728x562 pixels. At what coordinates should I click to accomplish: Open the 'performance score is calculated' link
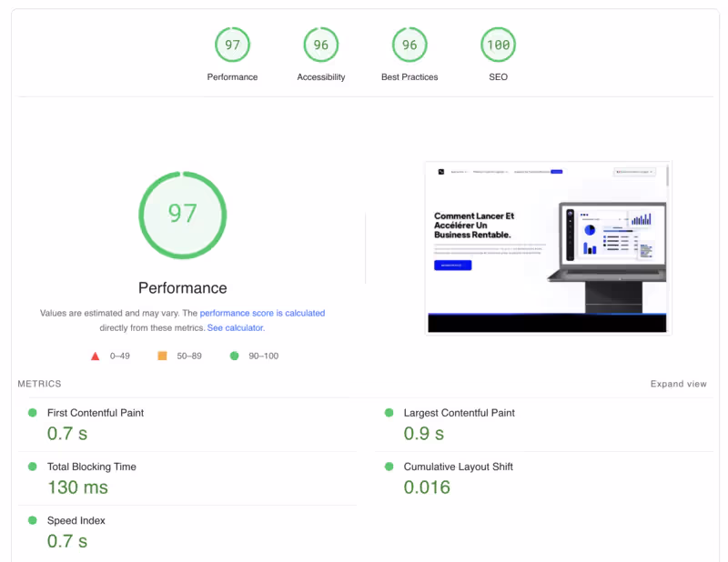(x=262, y=313)
